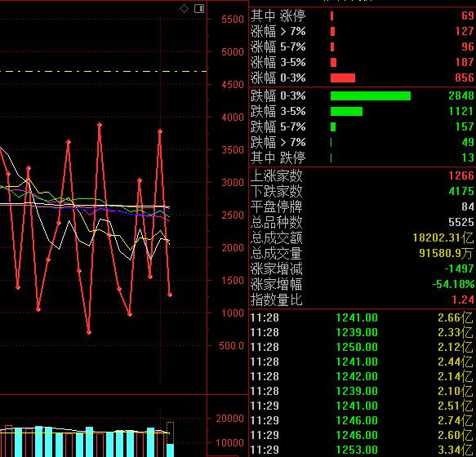
Task: Select the 上涨家数 label
Action: (276, 175)
